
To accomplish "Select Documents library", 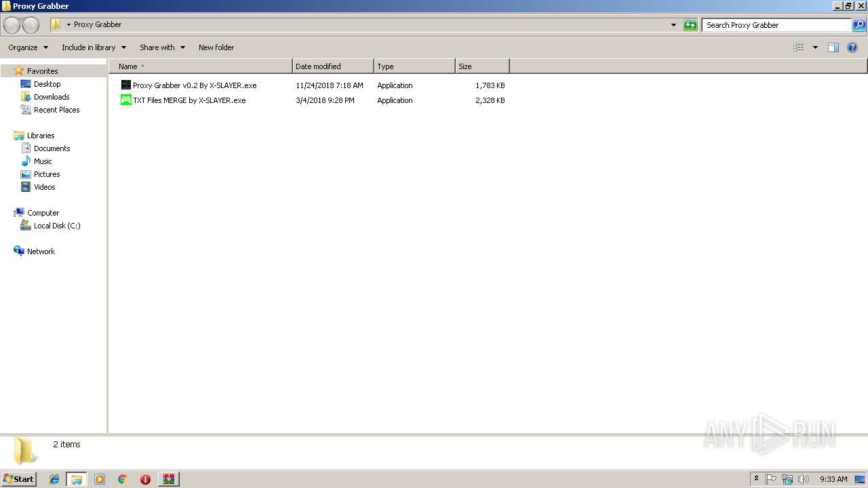I will 52,148.
